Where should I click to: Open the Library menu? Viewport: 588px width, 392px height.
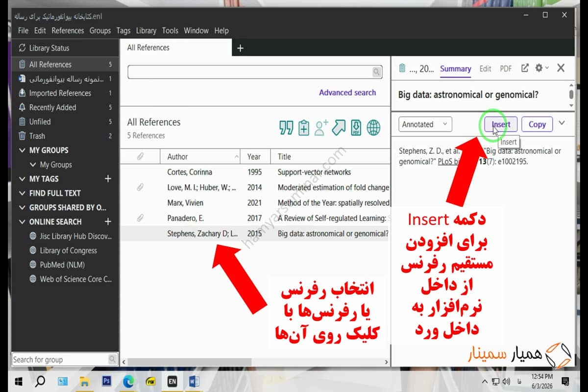click(x=146, y=30)
